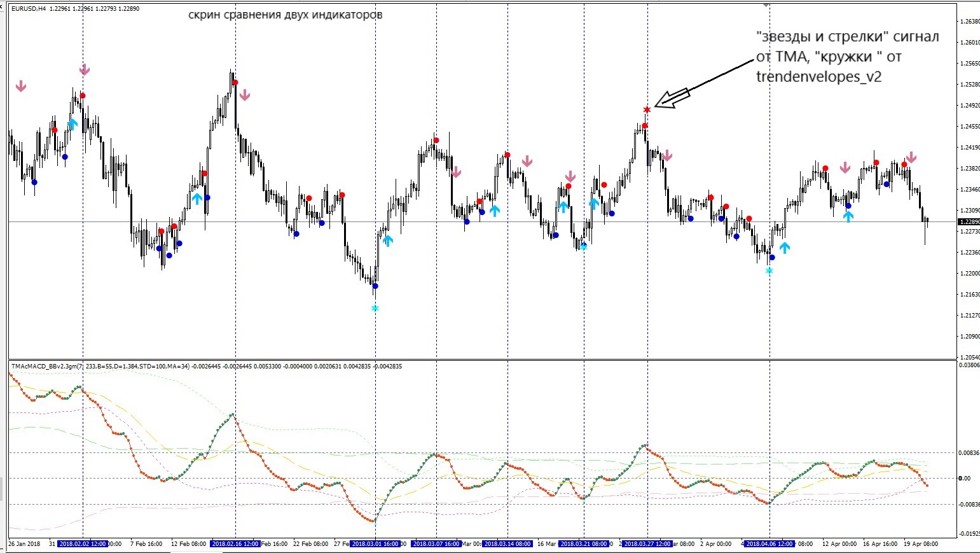The image size is (980, 553).
Task: Click the 1.2492 price scale label
Action: pos(969,106)
